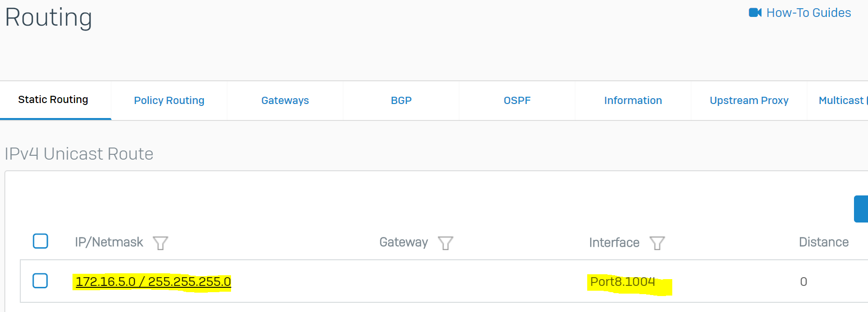Open the Policy Routing tab

[x=169, y=101]
